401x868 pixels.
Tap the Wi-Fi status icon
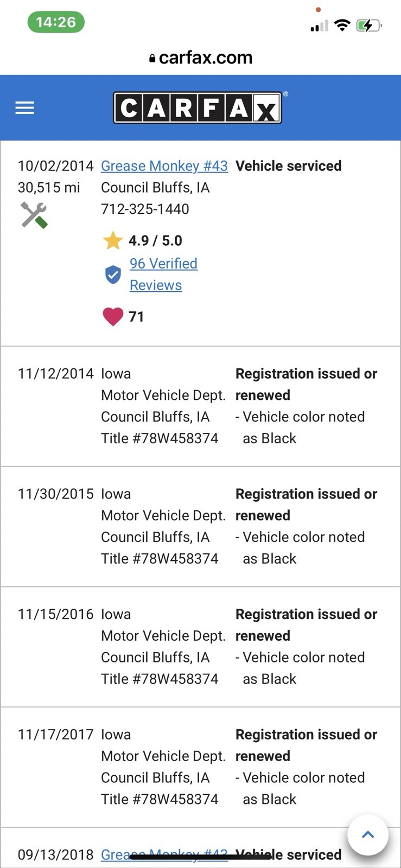point(342,25)
